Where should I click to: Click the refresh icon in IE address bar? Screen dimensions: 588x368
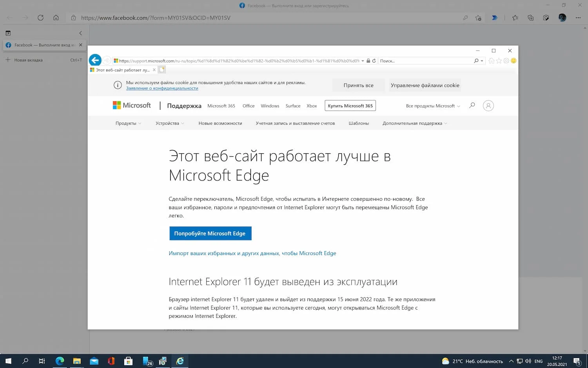pyautogui.click(x=374, y=61)
